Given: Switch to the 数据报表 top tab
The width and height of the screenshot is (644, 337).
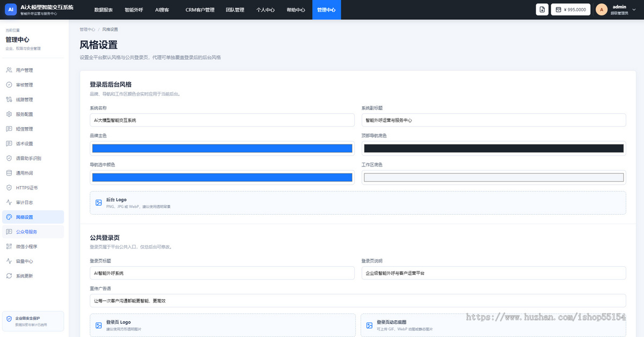Looking at the screenshot, I should click(x=104, y=10).
